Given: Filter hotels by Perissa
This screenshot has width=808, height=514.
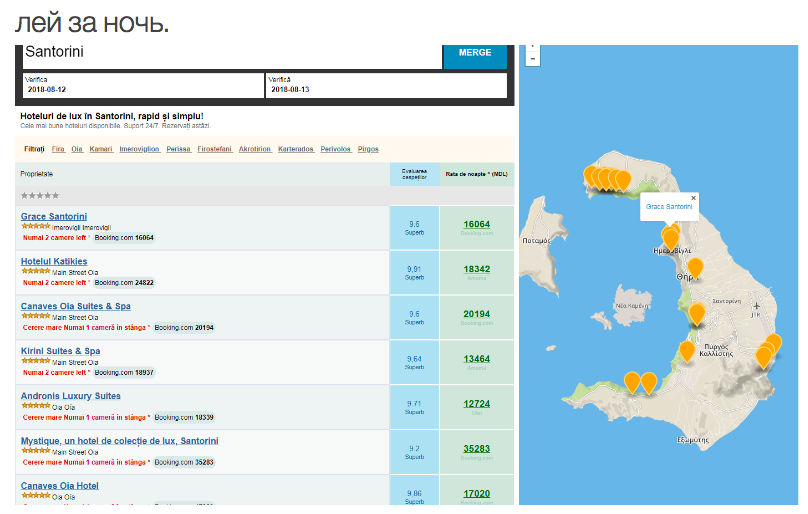Looking at the screenshot, I should tap(178, 149).
